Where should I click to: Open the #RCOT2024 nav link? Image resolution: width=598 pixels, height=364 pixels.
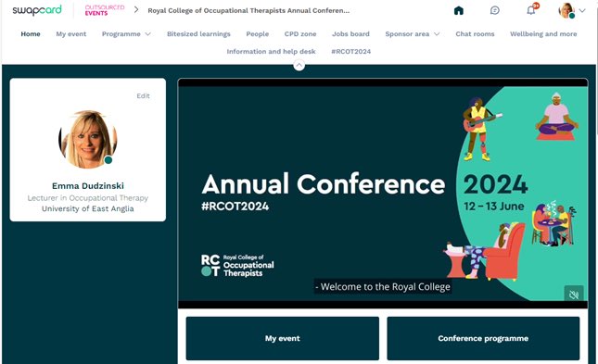point(350,52)
